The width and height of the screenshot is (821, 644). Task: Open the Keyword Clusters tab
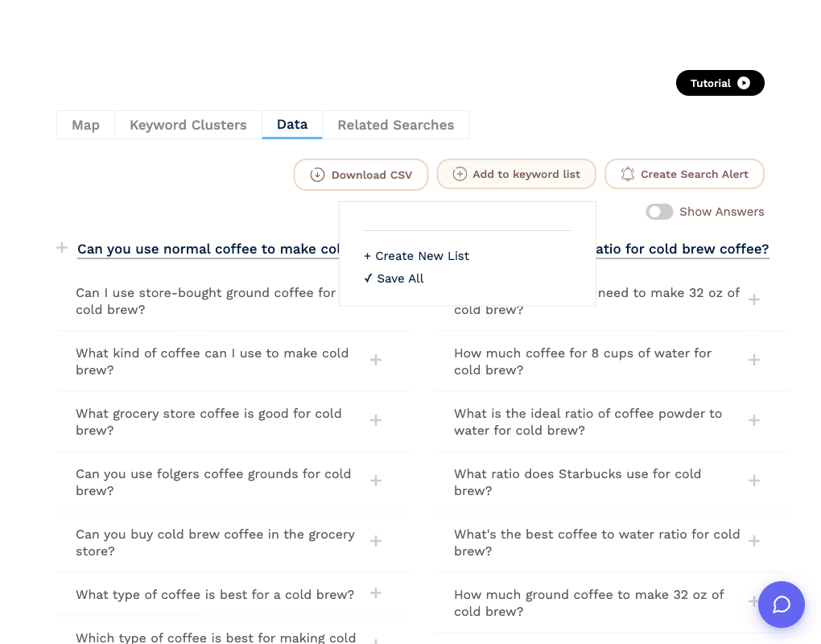pos(188,125)
